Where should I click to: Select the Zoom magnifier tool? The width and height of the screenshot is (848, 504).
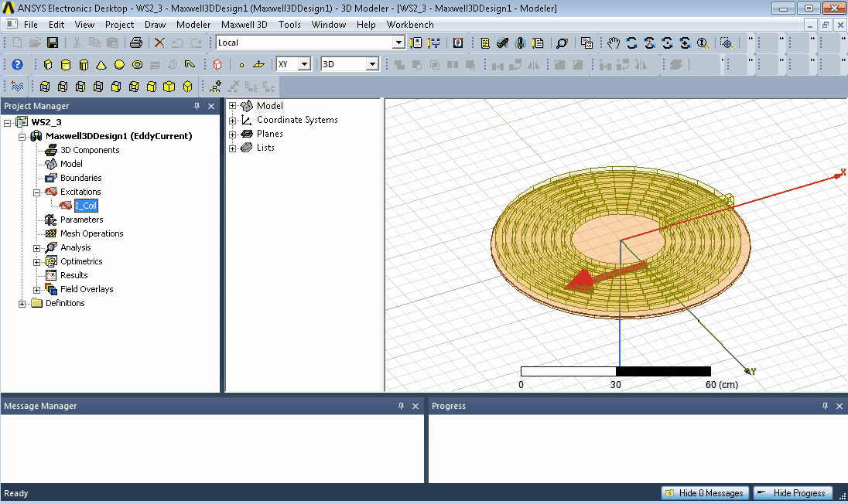[x=703, y=43]
